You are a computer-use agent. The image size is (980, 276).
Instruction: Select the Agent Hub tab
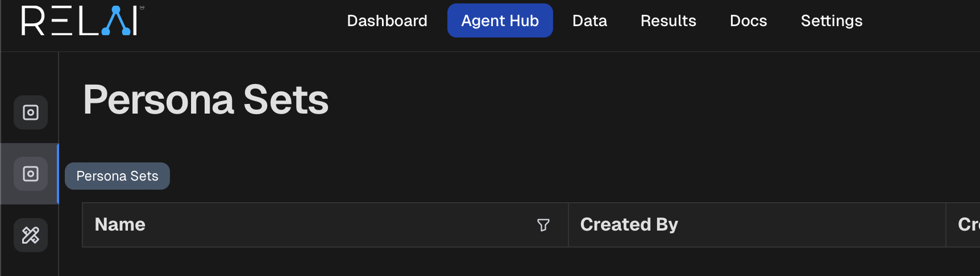[x=500, y=21]
